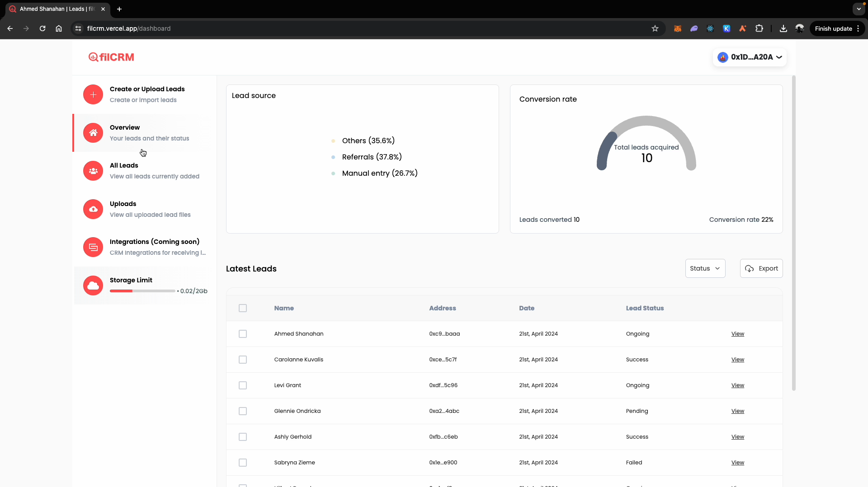Click the browser forward arrow
Screen dimensions: 868x487
[26, 28]
